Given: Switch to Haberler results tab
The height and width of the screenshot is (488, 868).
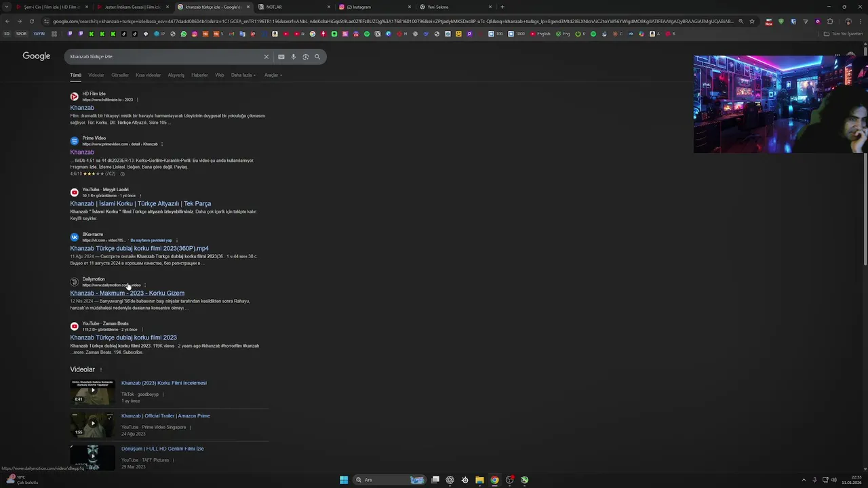Looking at the screenshot, I should (199, 75).
